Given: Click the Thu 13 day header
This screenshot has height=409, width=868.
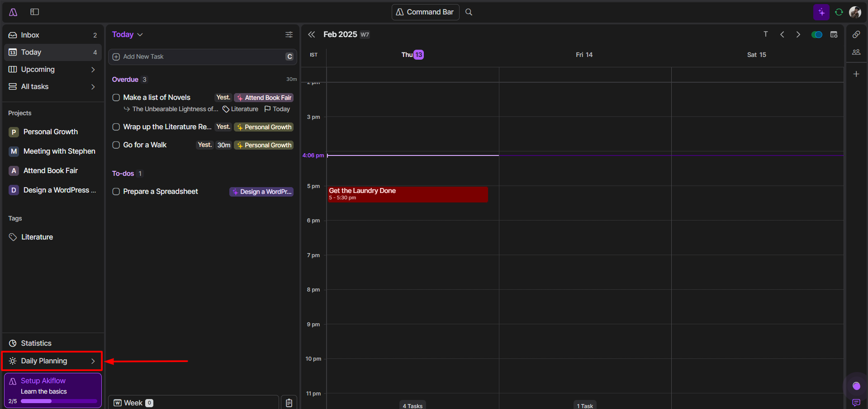Looking at the screenshot, I should click(413, 55).
